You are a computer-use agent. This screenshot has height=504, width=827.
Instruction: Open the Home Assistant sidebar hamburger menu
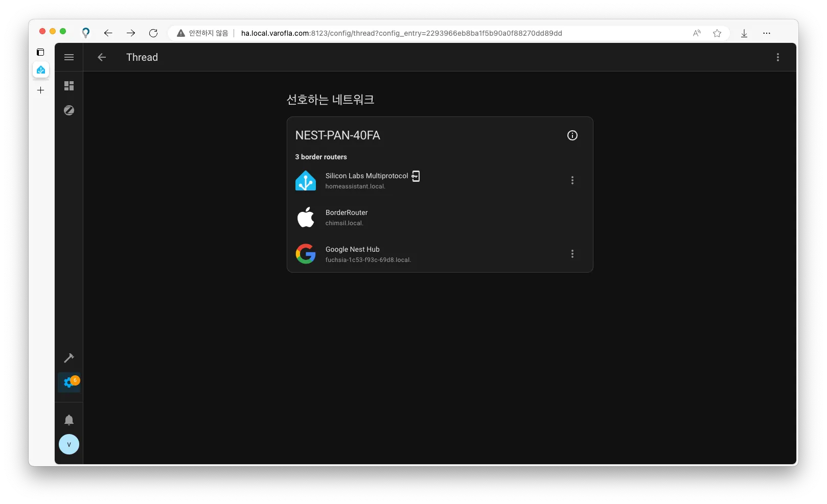69,57
